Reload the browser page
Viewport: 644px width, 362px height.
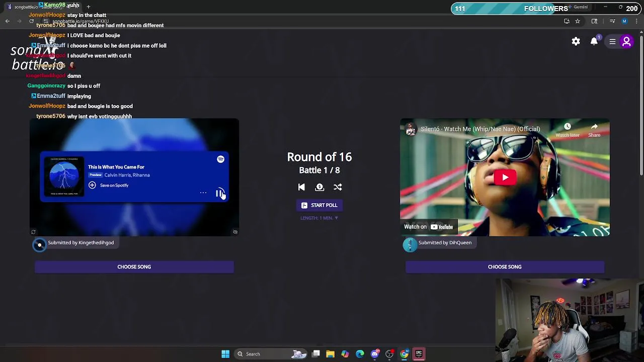(31, 21)
